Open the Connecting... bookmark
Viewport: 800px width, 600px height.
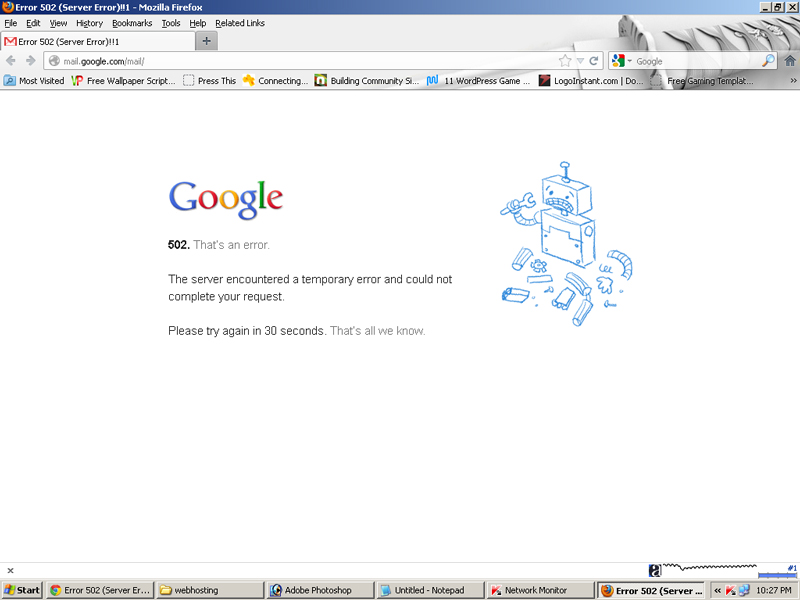point(276,81)
